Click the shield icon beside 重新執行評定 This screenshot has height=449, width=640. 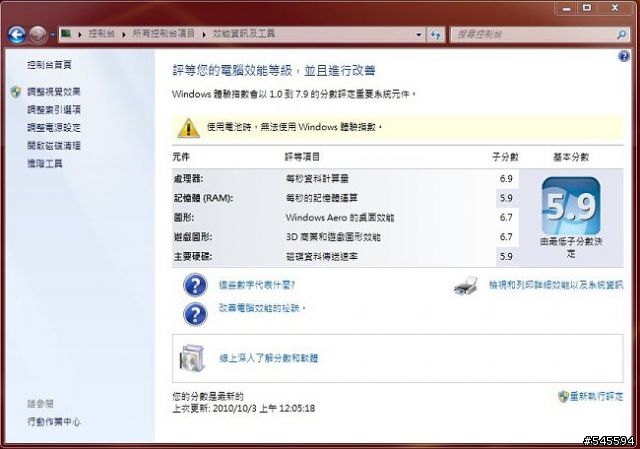(564, 396)
